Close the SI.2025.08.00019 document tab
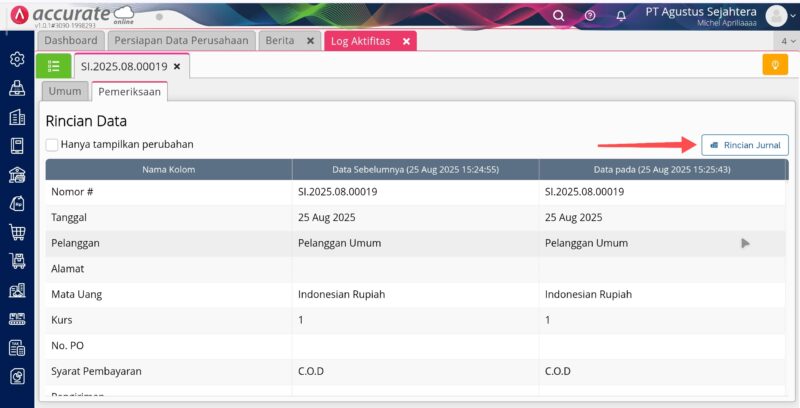Screen dimensions: 800x408 coord(177,66)
